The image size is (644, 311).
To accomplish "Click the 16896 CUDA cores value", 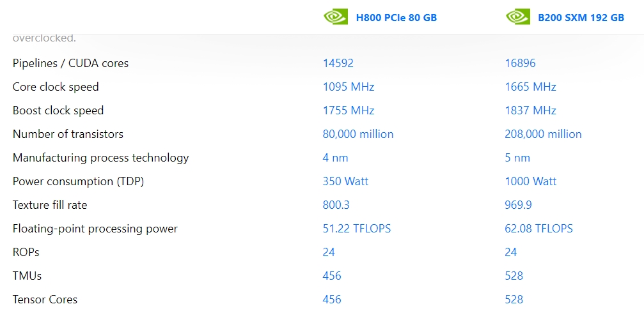I will 520,63.
